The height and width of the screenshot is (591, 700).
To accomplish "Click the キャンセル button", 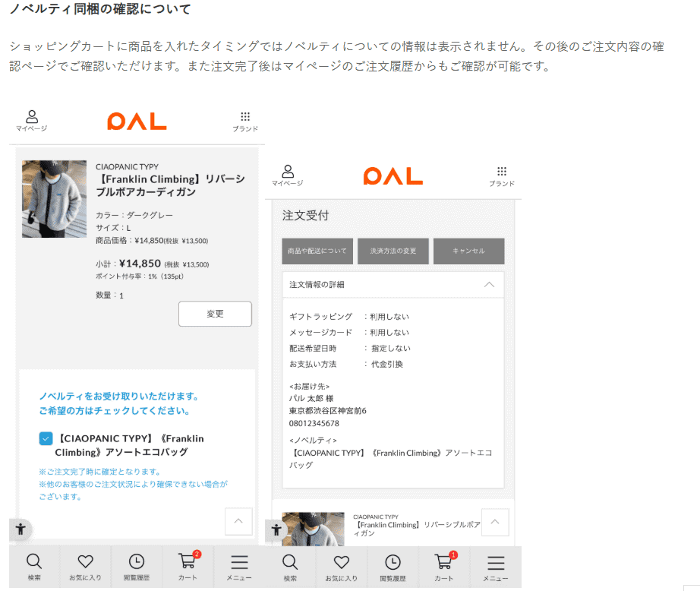I will click(x=468, y=251).
